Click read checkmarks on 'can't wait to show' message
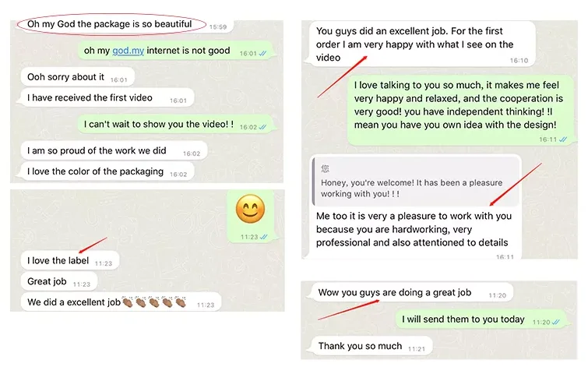 tap(262, 127)
